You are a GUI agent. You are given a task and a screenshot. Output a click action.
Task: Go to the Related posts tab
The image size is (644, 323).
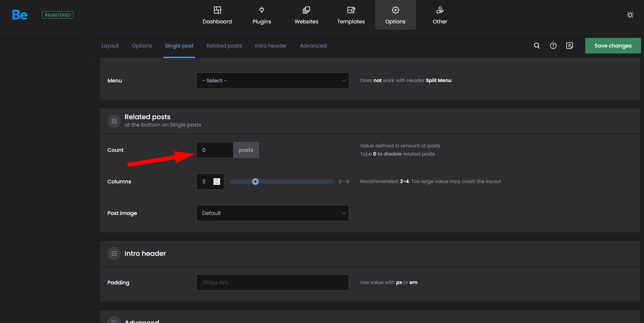tap(224, 46)
